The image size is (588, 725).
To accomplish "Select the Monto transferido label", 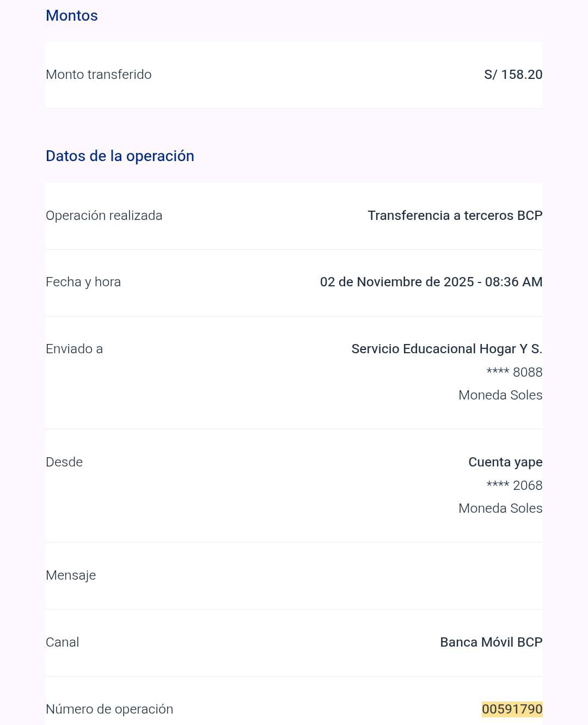I will [99, 75].
